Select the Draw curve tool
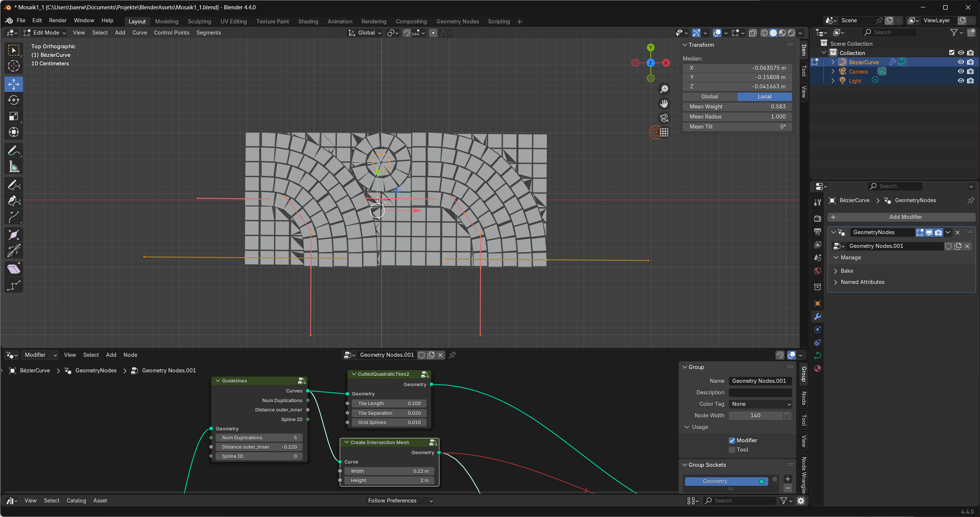 pyautogui.click(x=14, y=185)
